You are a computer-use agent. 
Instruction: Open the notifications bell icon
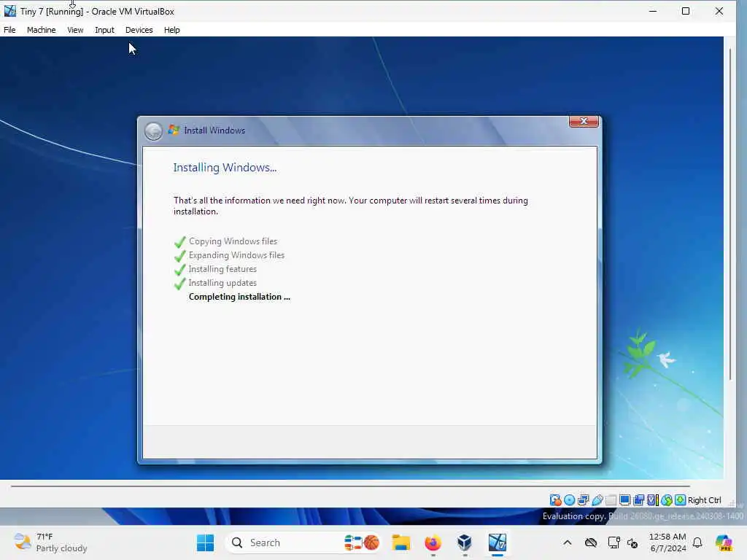697,542
